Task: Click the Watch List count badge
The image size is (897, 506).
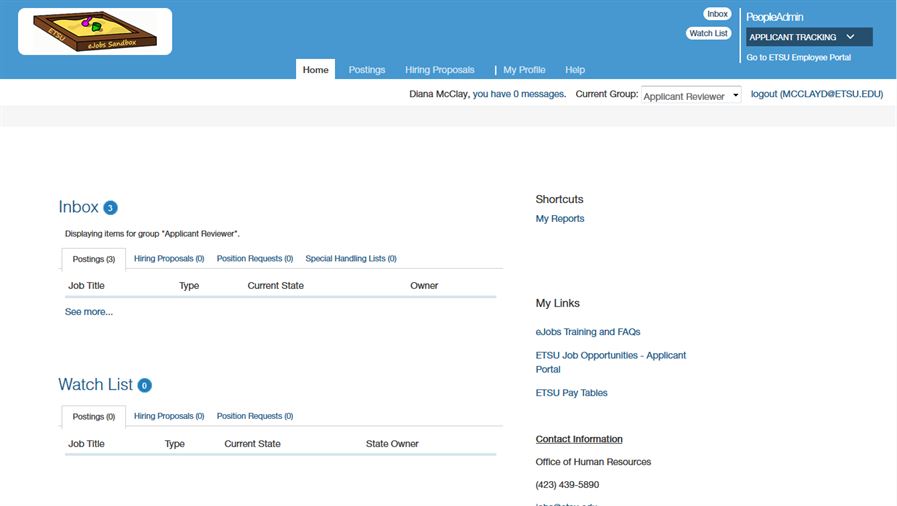Action: [144, 385]
